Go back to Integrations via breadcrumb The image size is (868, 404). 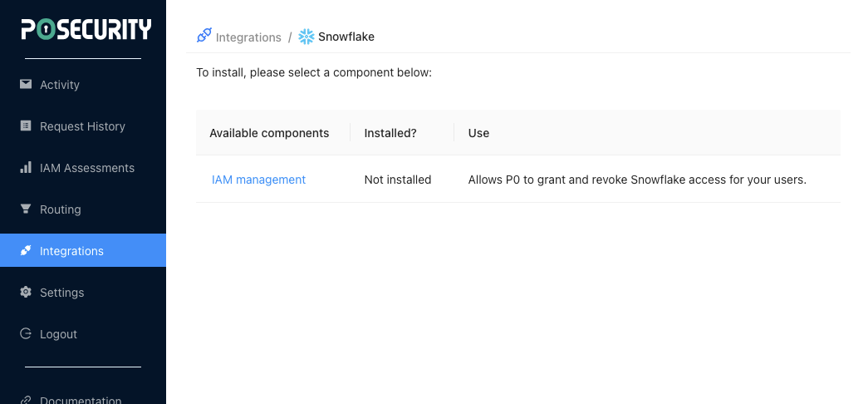point(248,37)
